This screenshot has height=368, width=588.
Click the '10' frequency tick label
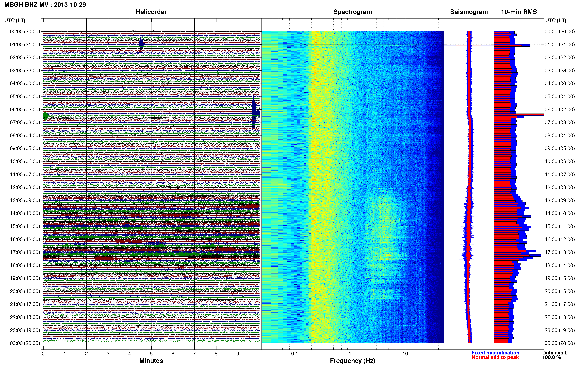pos(405,354)
